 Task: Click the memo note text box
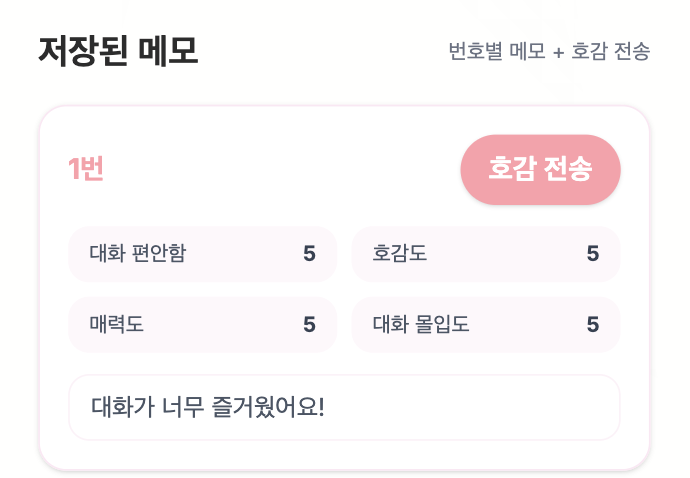(x=344, y=407)
